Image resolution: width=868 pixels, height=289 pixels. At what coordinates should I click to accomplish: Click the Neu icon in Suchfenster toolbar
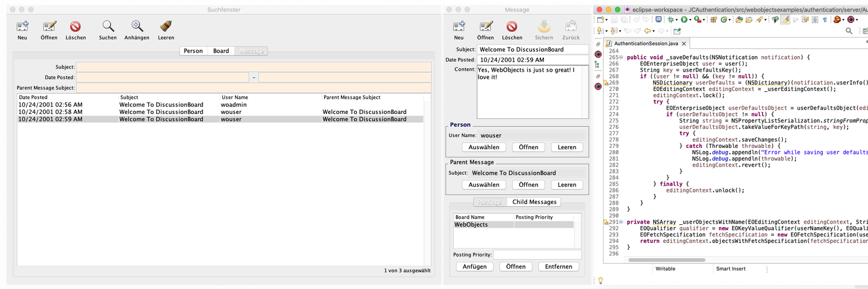point(23,27)
